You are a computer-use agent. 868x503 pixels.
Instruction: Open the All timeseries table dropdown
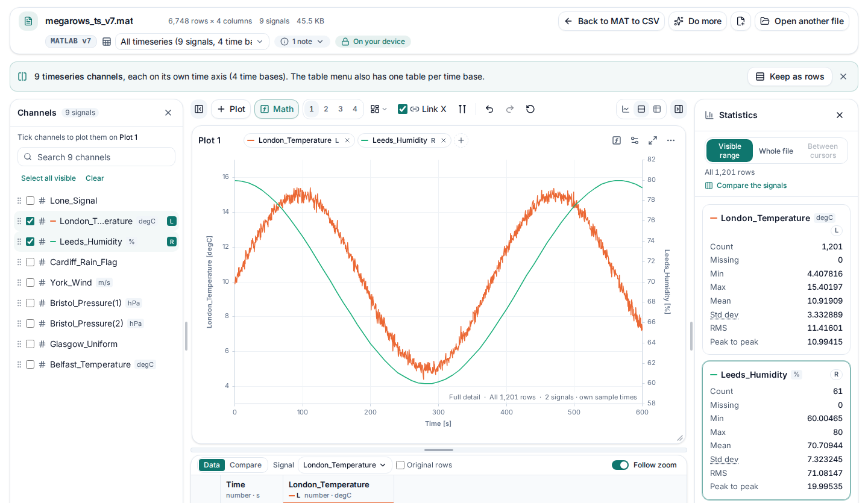point(192,42)
